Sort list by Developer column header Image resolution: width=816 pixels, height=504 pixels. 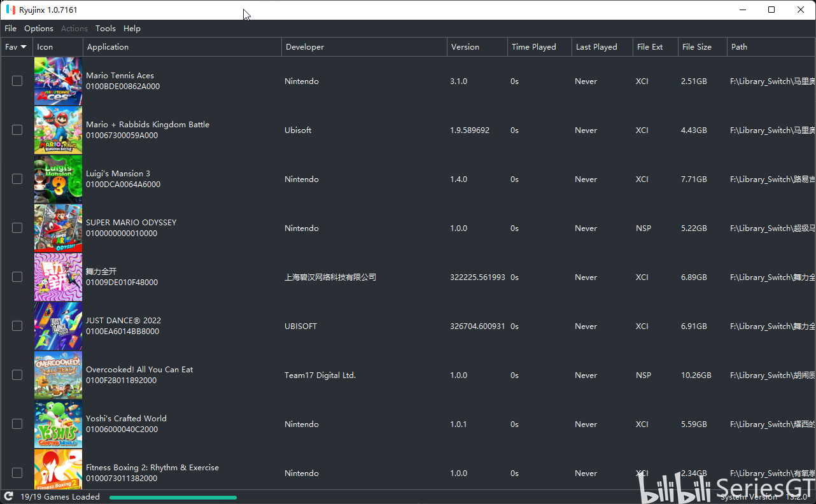tap(365, 47)
